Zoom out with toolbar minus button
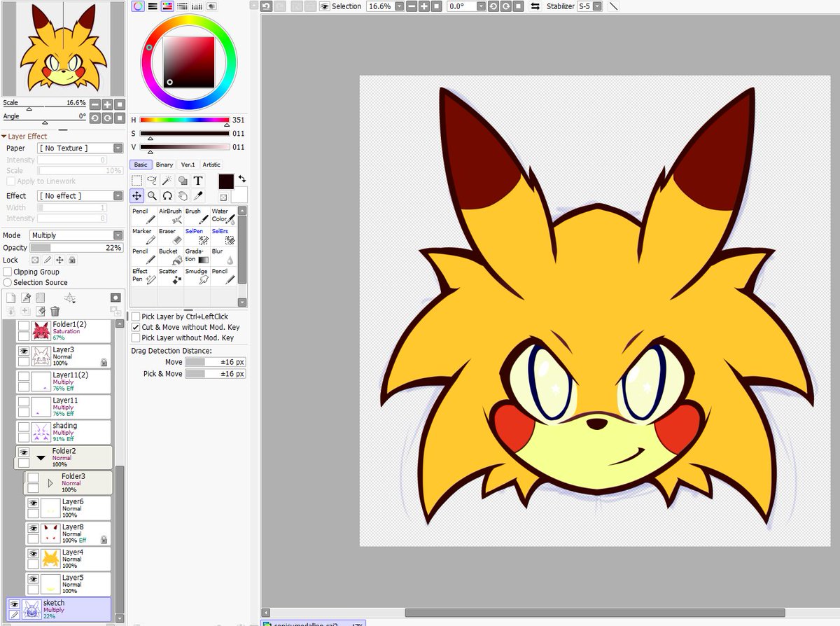 coord(412,6)
